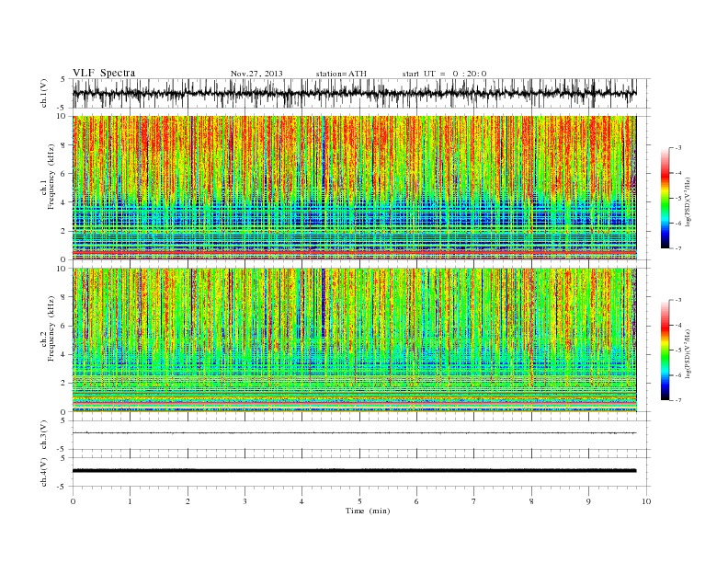Screen dimensions: 728x563
Task: Click the "2" kHz tick of ch.2 spectrogram
Action: point(64,383)
